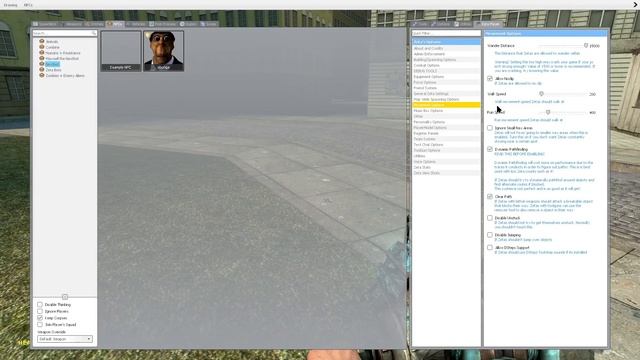Open Friend System settings
The image size is (640, 360).
pos(446,88)
